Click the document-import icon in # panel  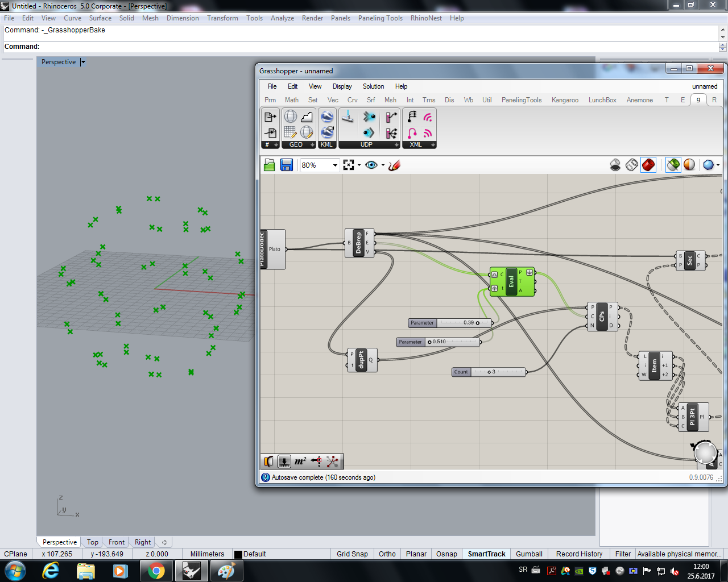point(270,132)
